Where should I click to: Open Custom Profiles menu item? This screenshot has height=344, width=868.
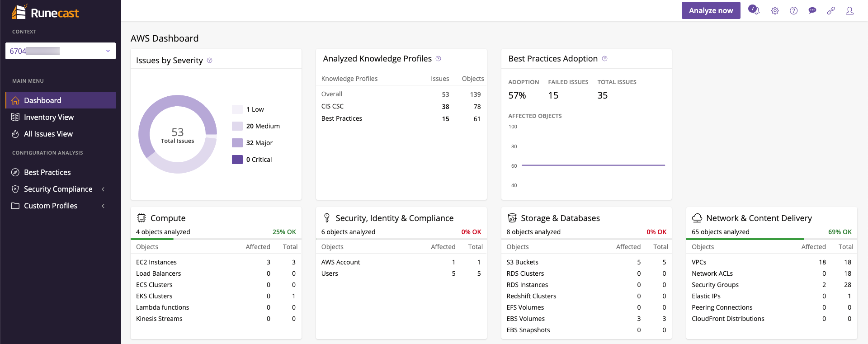61,206
